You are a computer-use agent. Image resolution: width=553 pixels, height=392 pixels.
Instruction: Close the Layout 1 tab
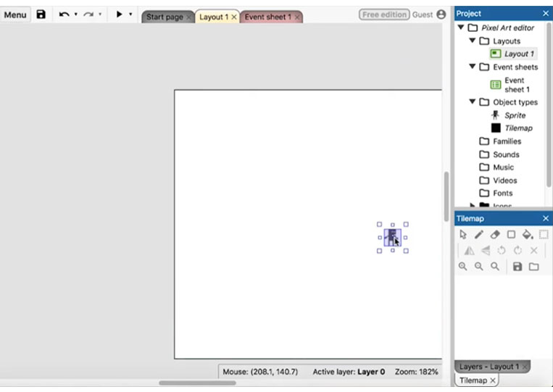[234, 17]
